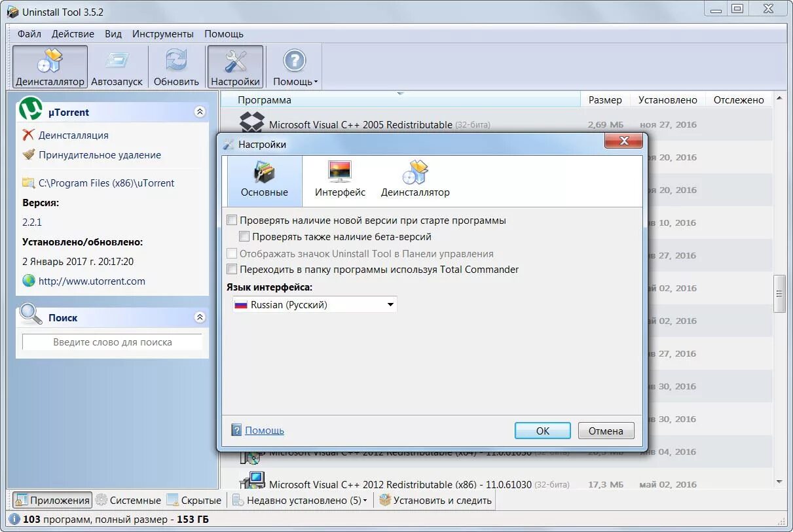
Task: Collapse the µTorrent info panel
Action: (200, 112)
